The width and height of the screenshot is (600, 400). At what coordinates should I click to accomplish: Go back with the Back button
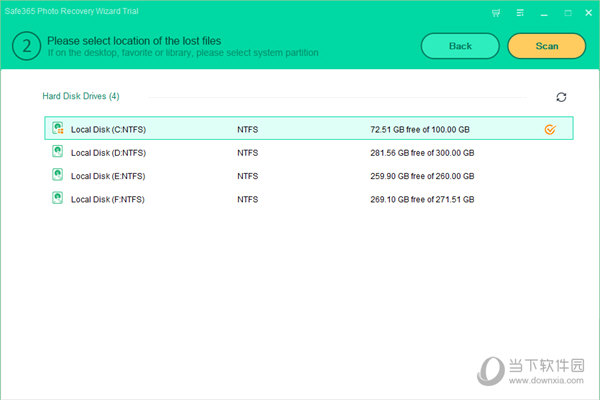point(460,46)
